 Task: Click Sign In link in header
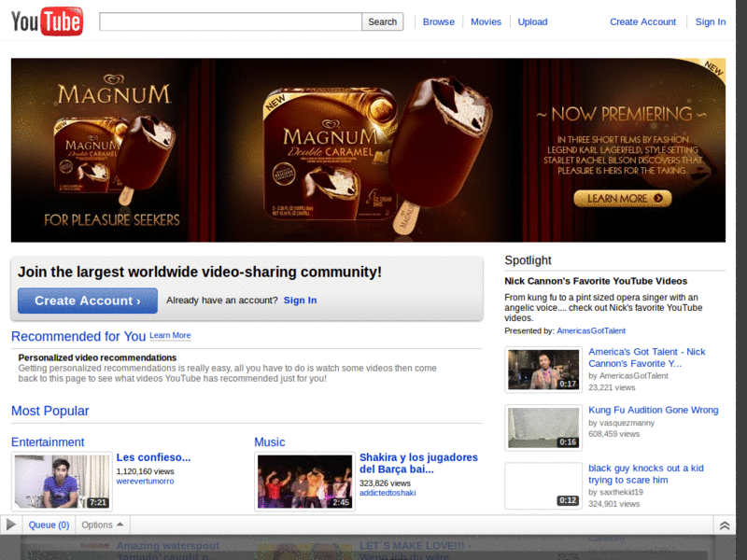click(x=710, y=21)
